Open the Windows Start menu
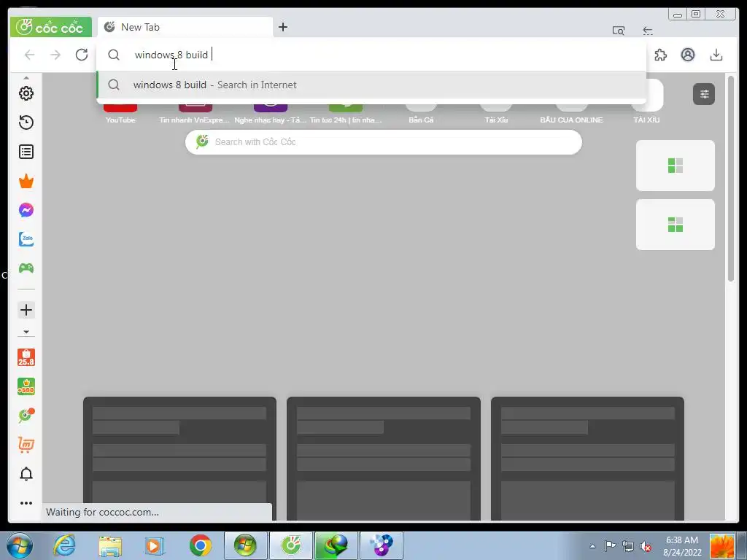The image size is (747, 560). click(20, 545)
